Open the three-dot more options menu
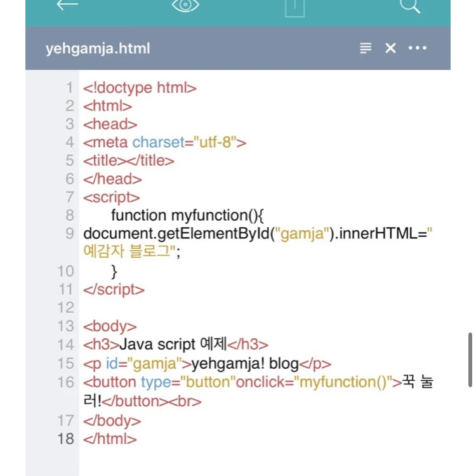The height and width of the screenshot is (476, 476). tap(418, 48)
